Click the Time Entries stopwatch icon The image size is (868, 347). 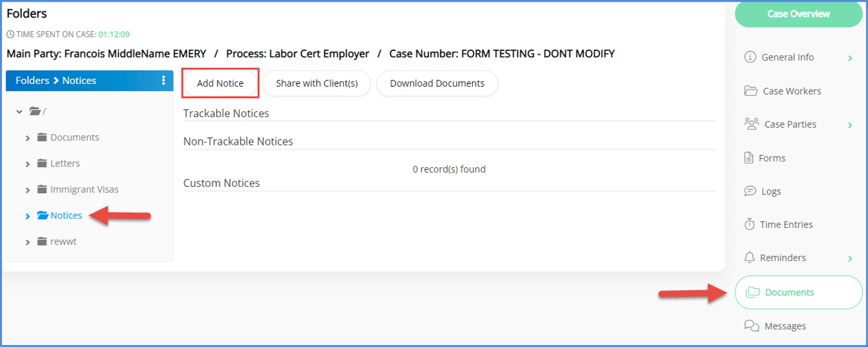pyautogui.click(x=750, y=224)
